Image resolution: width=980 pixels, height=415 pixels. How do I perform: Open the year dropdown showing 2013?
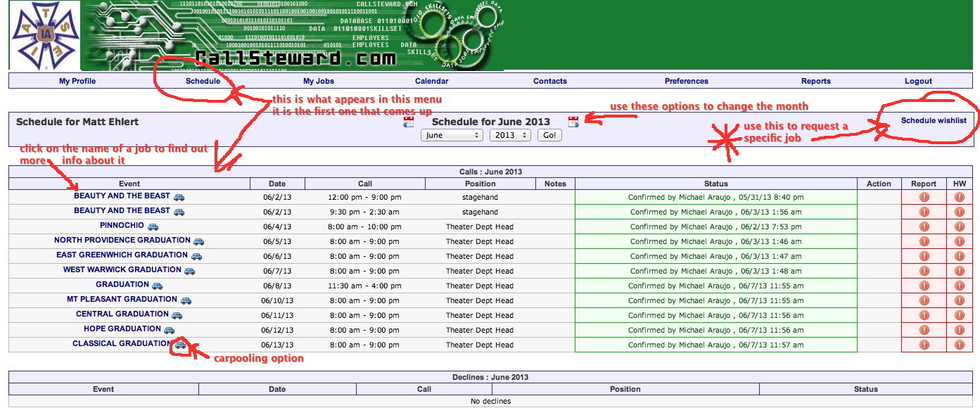(x=510, y=135)
